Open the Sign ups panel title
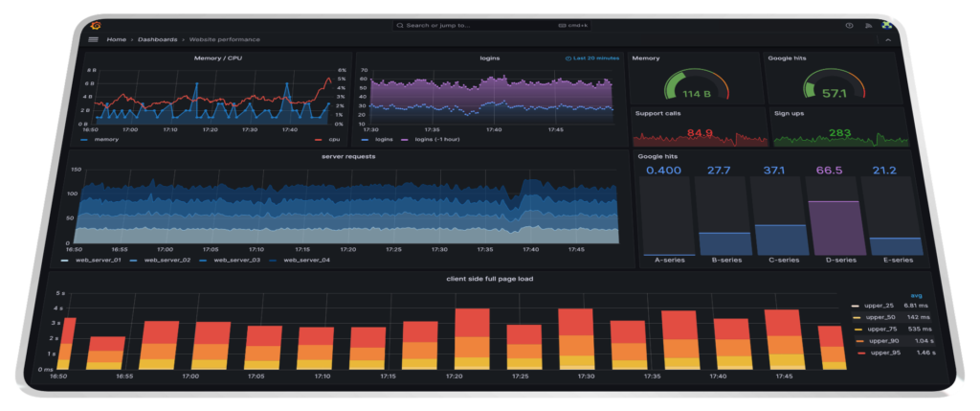Image resolution: width=980 pixels, height=411 pixels. tap(790, 114)
